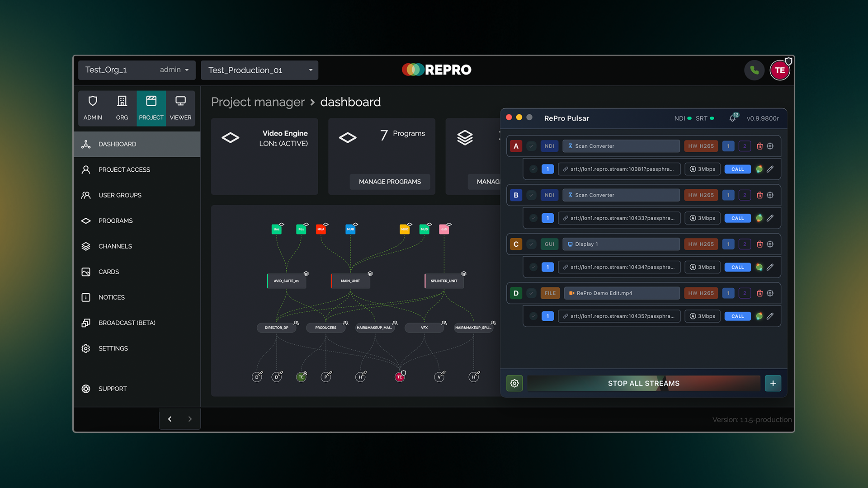The image size is (868, 488).
Task: Click the MANAGE PROGRAMS button
Action: click(390, 182)
